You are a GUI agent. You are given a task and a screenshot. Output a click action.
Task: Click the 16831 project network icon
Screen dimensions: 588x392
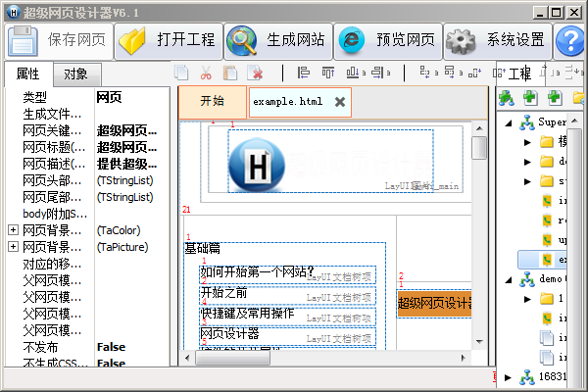pos(527,377)
